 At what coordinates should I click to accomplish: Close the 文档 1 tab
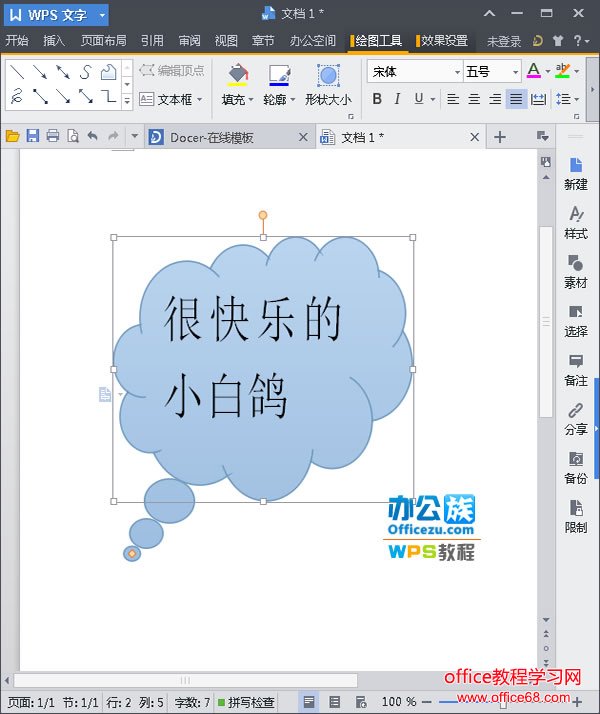tap(474, 137)
